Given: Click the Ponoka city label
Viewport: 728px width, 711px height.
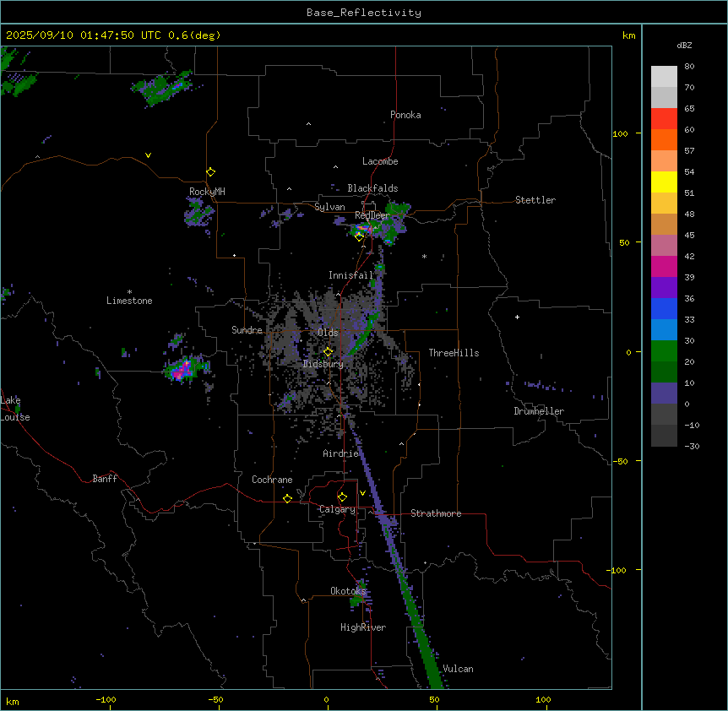Looking at the screenshot, I should (x=405, y=115).
